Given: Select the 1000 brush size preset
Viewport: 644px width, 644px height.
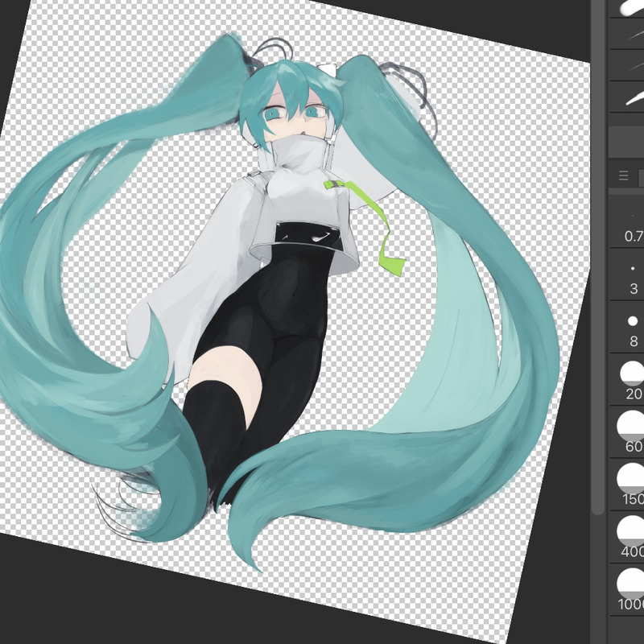Looking at the screenshot, I should [x=627, y=590].
